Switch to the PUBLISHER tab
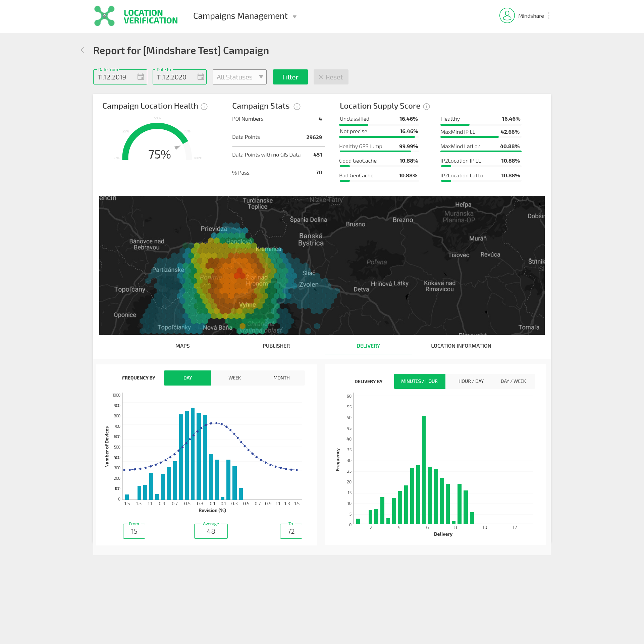Viewport: 644px width, 644px height. click(x=276, y=346)
